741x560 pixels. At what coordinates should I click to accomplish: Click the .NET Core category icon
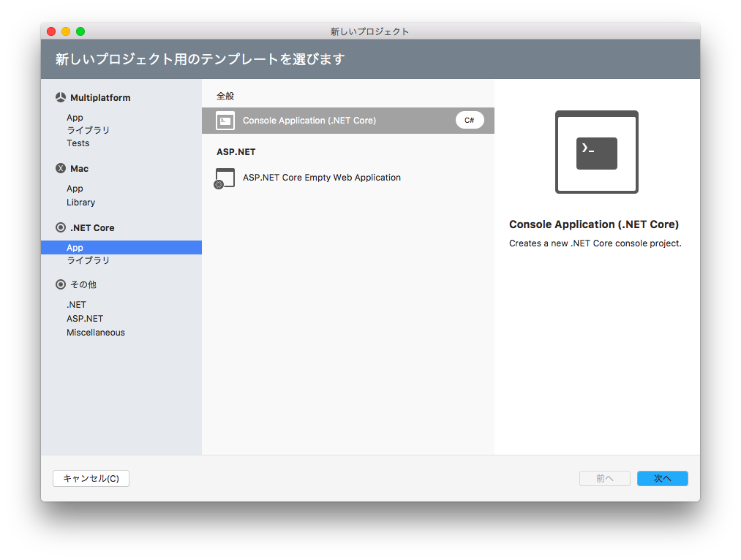coord(61,227)
